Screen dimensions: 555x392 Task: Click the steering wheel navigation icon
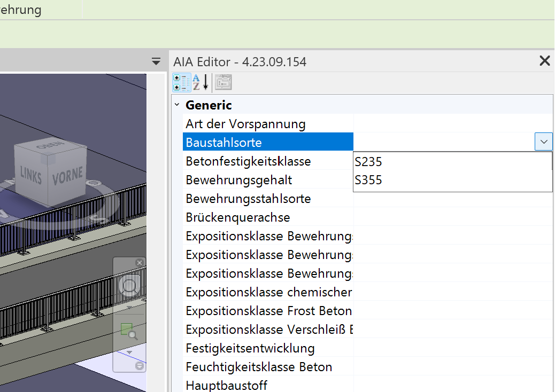pos(129,286)
